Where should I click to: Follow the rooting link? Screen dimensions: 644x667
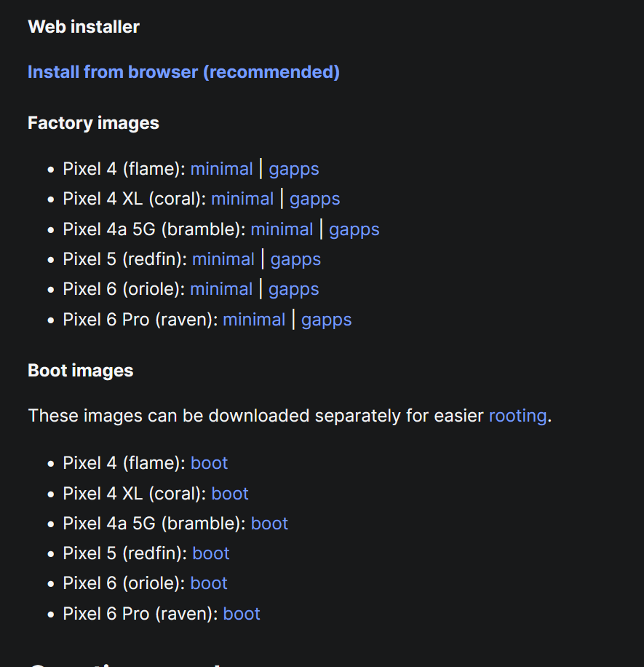517,416
